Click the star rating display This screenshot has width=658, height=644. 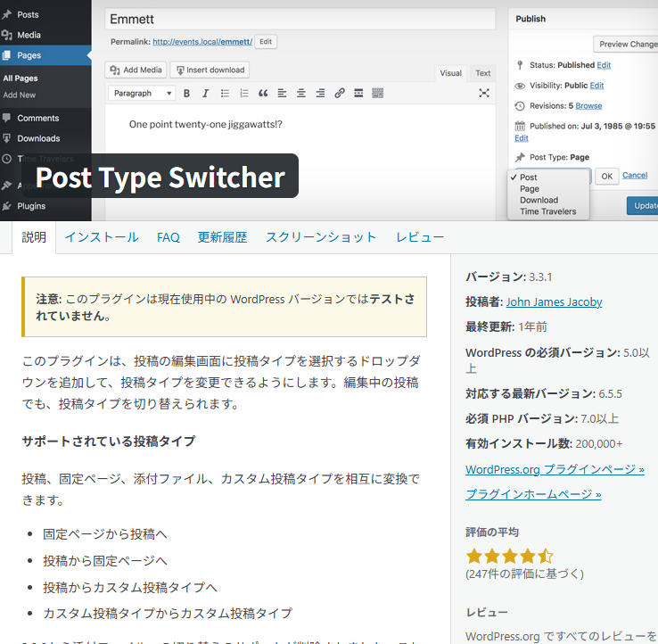click(509, 557)
